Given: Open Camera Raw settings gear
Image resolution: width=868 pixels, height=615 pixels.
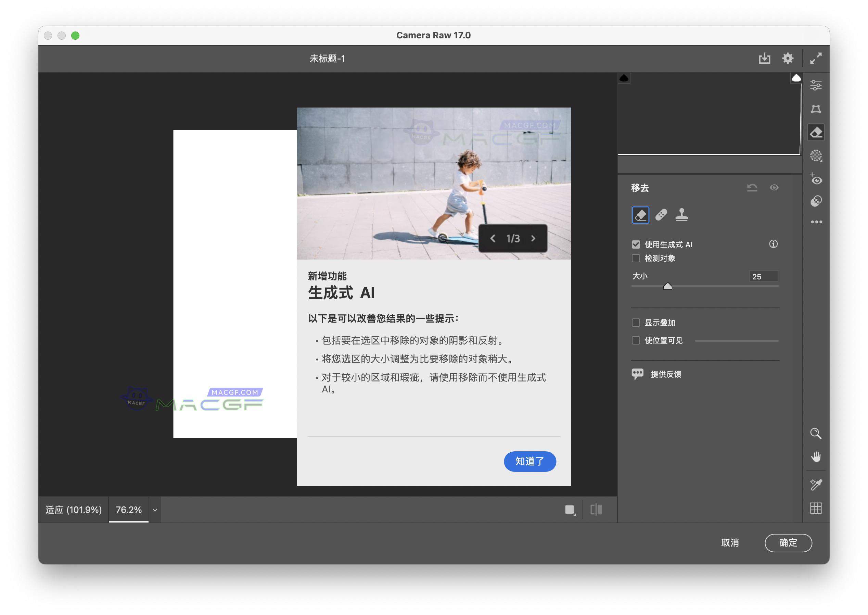Looking at the screenshot, I should coord(788,58).
